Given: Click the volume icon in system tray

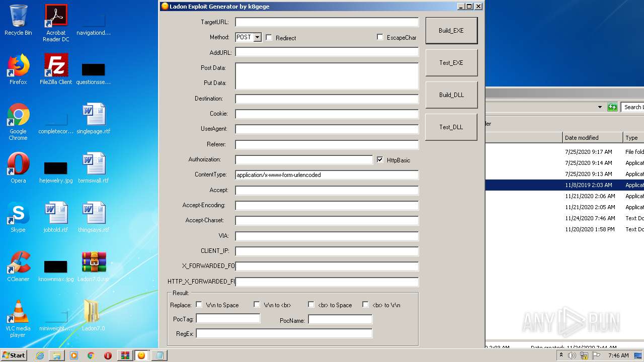Looking at the screenshot, I should [572, 355].
